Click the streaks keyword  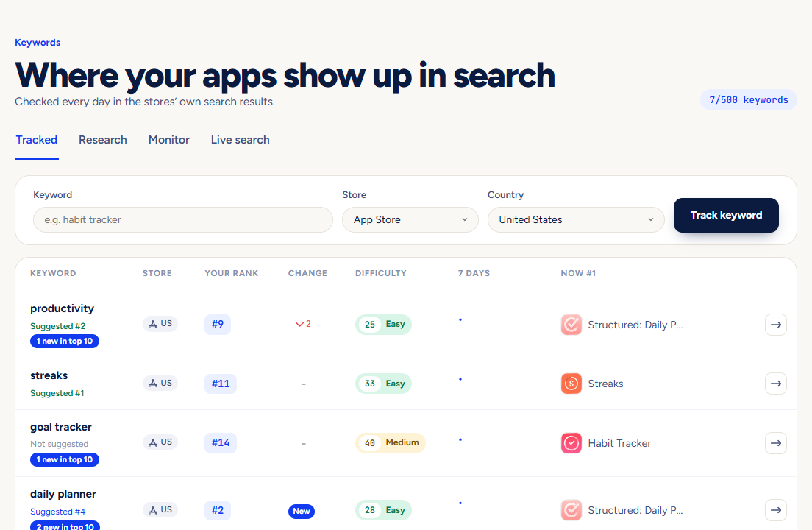click(49, 375)
